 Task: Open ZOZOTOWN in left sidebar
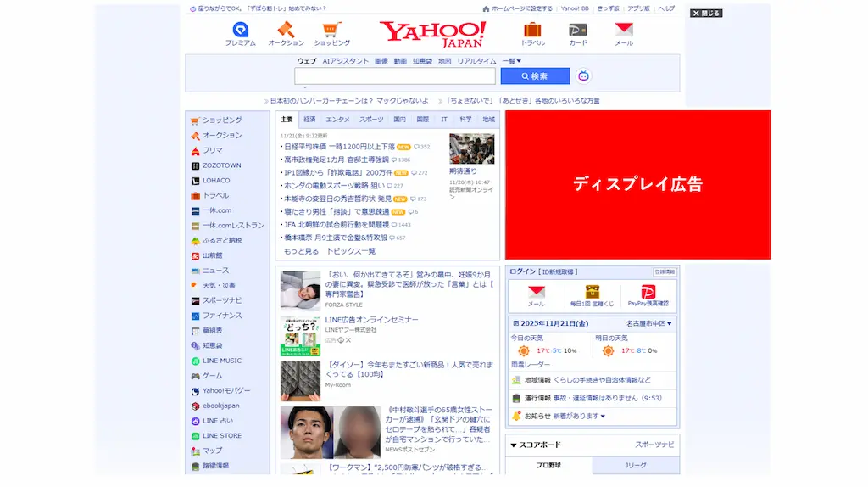pos(221,165)
